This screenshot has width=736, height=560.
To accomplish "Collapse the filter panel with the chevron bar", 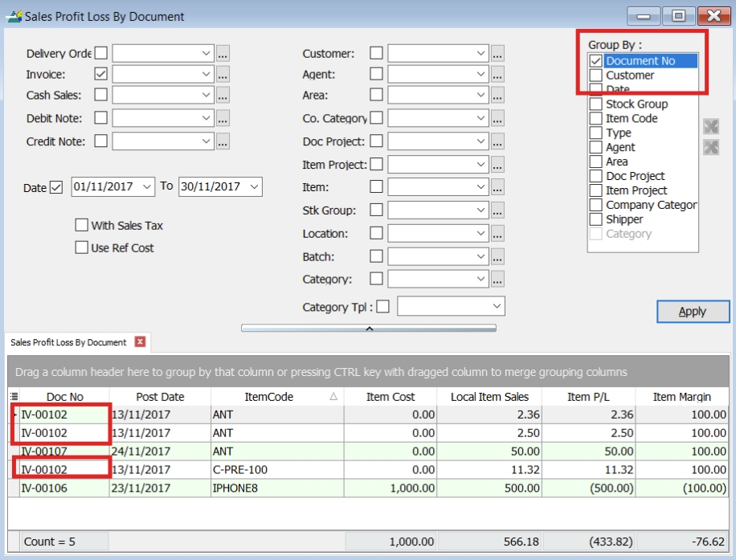I will click(368, 329).
